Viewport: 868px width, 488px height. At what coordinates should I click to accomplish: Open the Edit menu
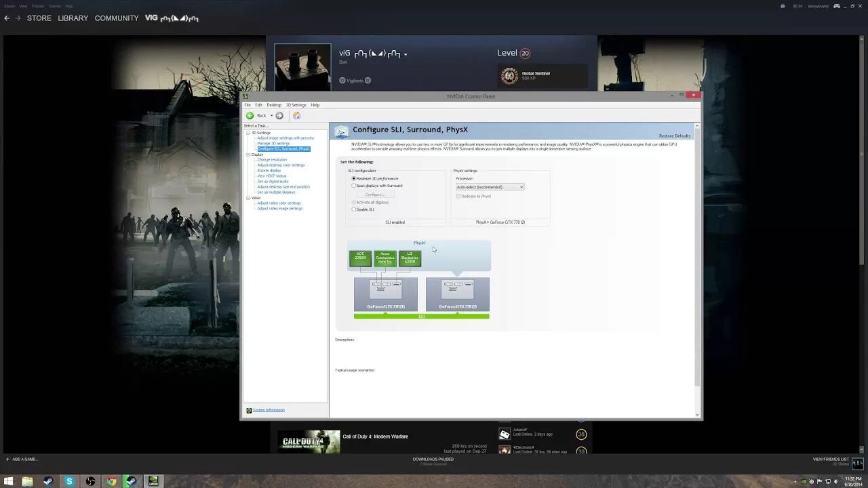(x=258, y=105)
